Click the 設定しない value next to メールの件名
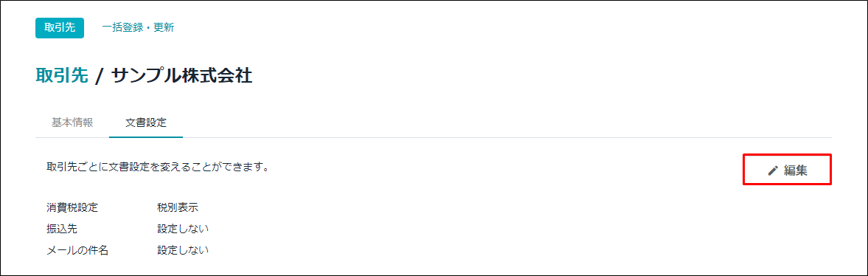The image size is (868, 276). tap(183, 250)
